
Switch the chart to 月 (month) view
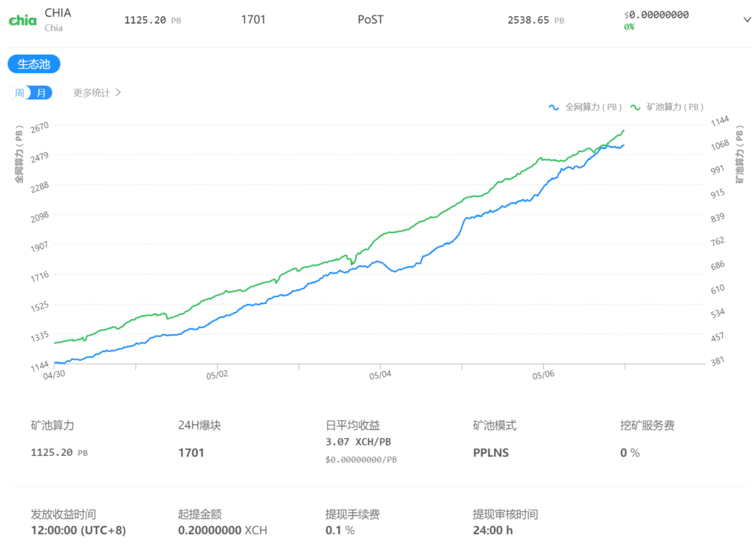[42, 93]
